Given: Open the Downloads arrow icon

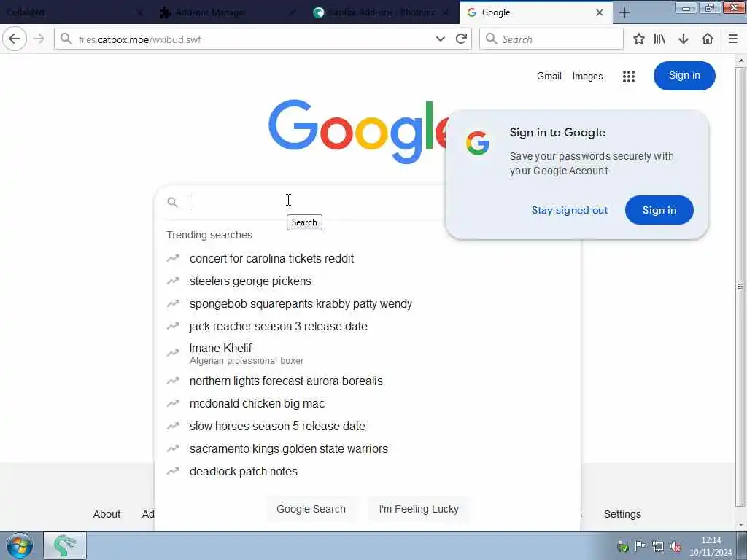Looking at the screenshot, I should point(684,39).
